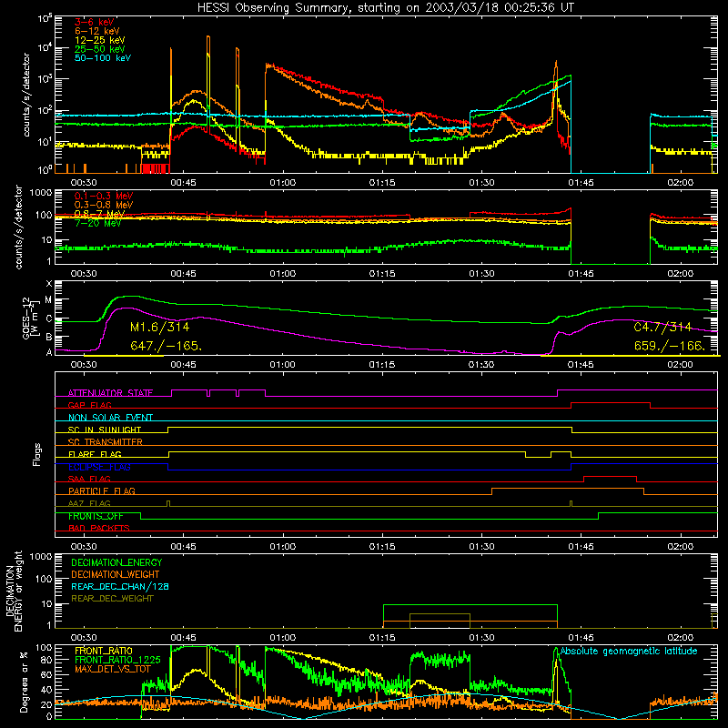The image size is (728, 728).
Task: Click the FRONTS_OFF flag label
Action: (x=96, y=516)
